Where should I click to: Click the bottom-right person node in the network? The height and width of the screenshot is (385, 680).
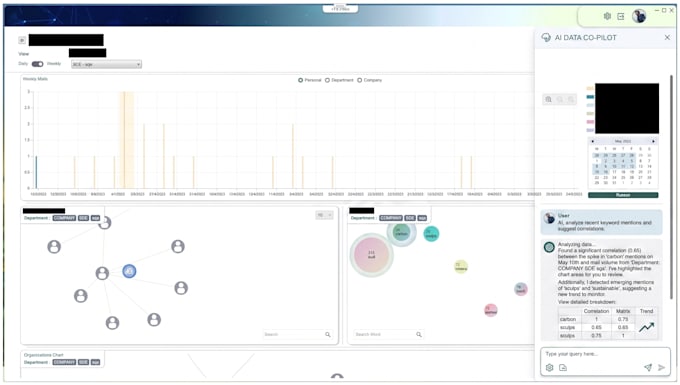(154, 320)
